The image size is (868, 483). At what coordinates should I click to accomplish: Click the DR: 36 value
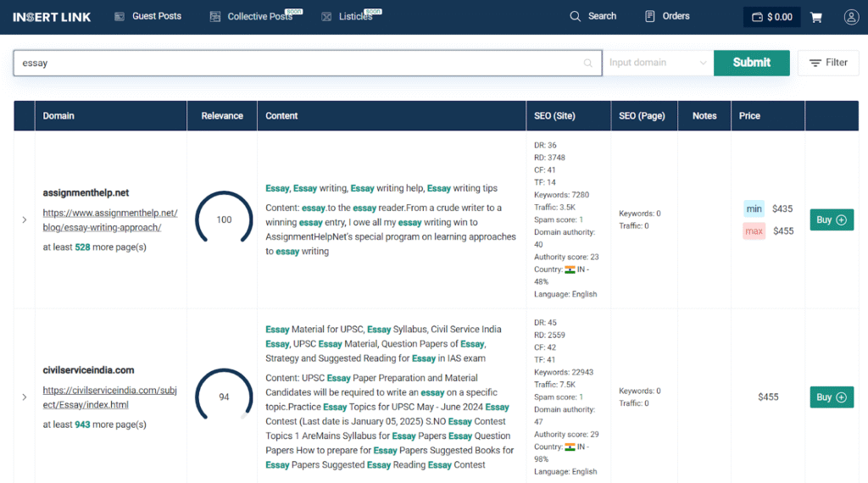[x=545, y=146]
